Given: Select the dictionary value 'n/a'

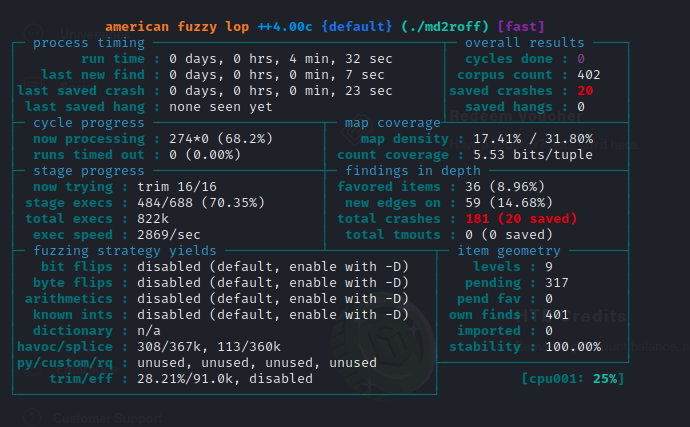Looking at the screenshot, I should pyautogui.click(x=149, y=331).
